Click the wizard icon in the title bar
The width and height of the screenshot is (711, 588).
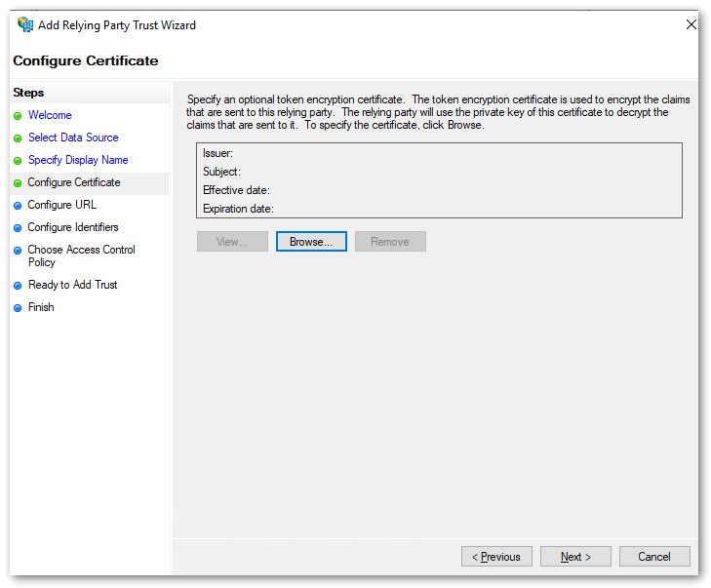pyautogui.click(x=24, y=25)
